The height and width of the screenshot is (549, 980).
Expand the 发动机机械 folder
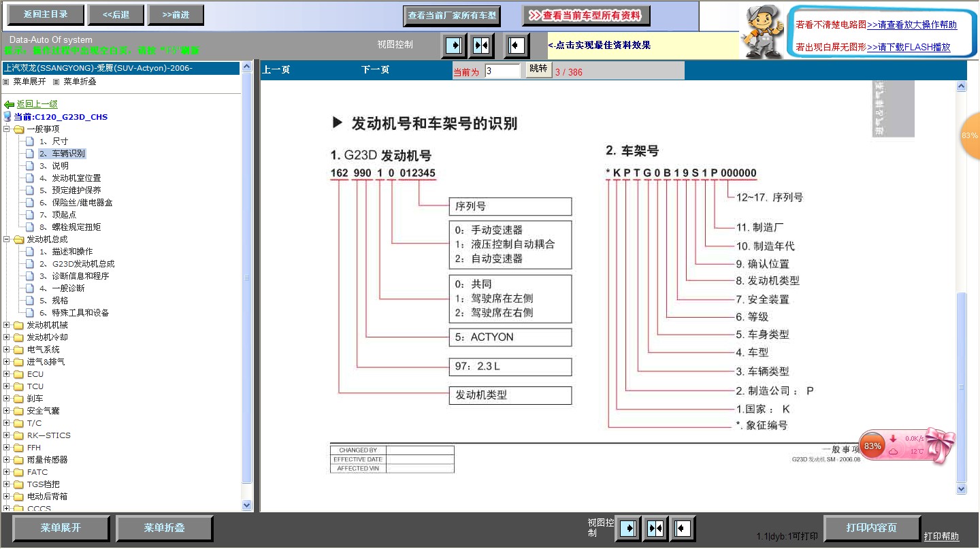click(7, 325)
